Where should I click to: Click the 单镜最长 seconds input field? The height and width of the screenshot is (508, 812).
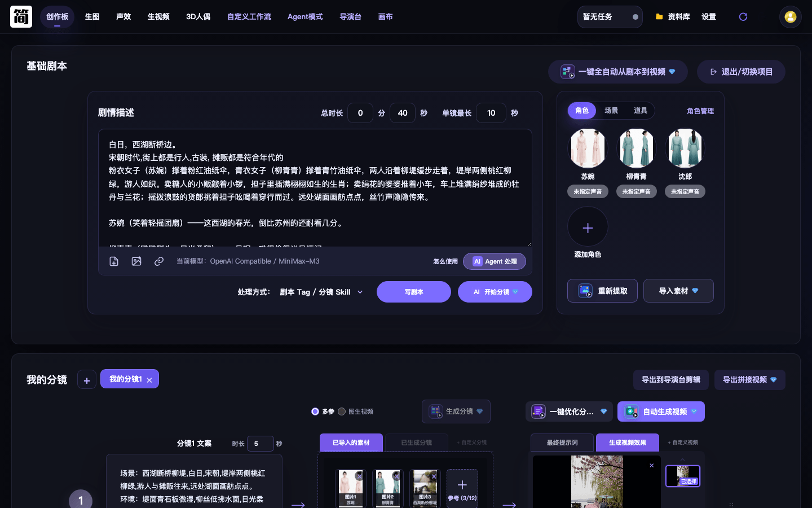click(x=491, y=113)
